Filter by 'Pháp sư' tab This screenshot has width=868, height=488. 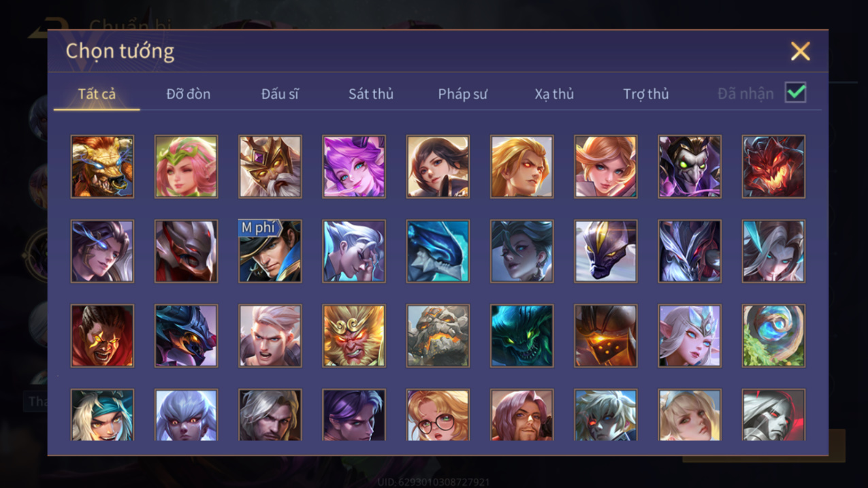tap(463, 94)
